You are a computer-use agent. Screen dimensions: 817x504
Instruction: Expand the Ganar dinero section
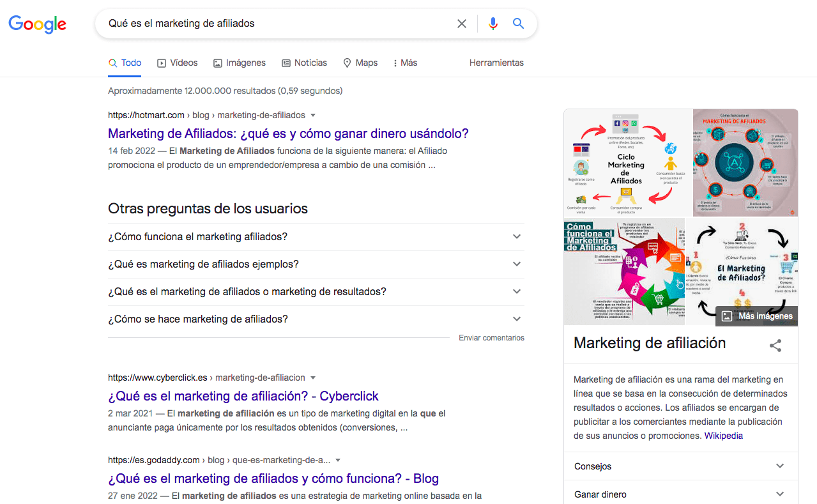point(680,493)
